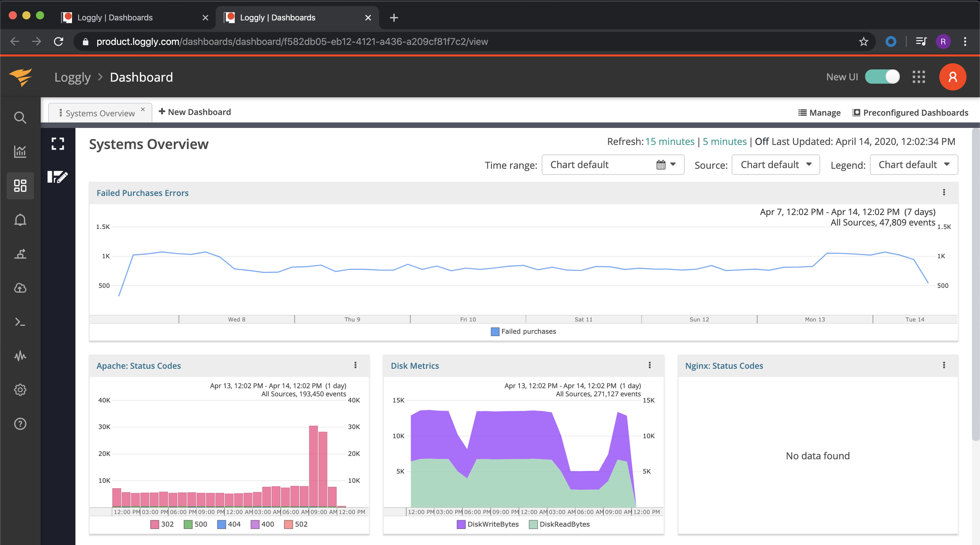
Task: Switch to first Loggly browser tab
Action: pyautogui.click(x=114, y=17)
